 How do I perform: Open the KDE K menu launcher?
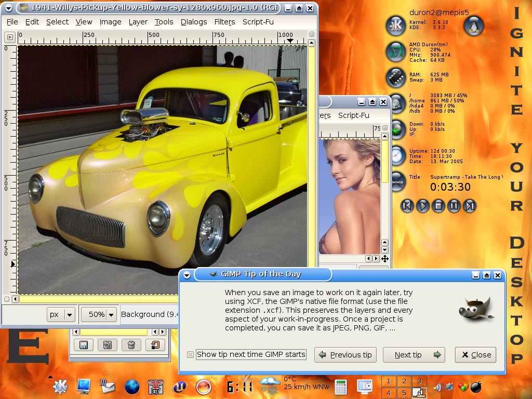(61, 386)
